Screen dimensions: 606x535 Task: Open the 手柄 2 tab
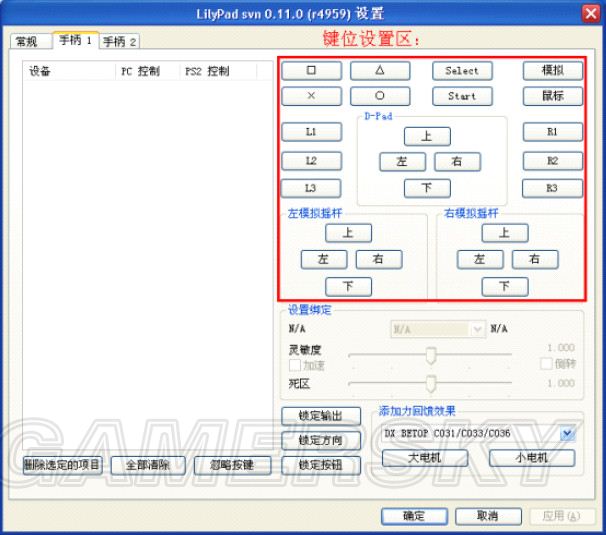tap(119, 41)
